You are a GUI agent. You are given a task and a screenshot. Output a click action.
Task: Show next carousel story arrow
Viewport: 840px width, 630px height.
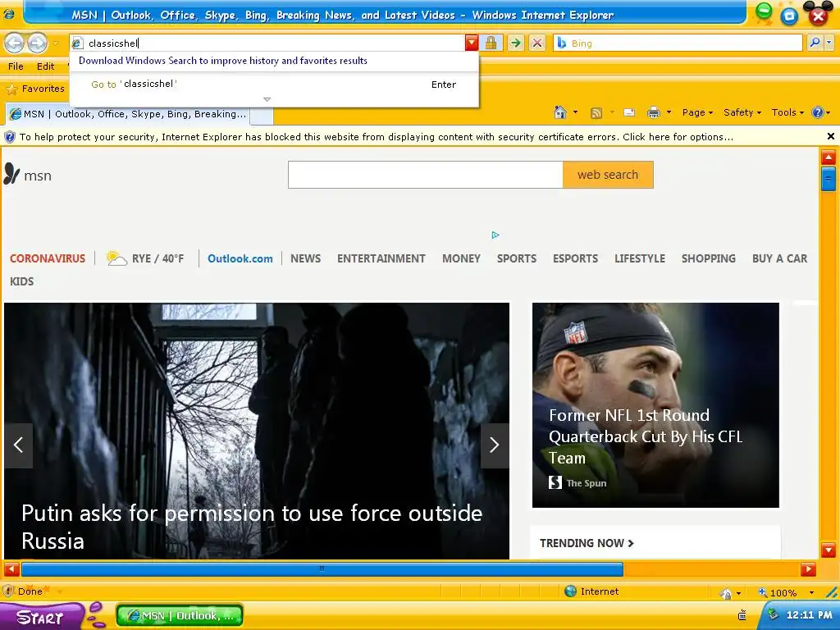495,445
